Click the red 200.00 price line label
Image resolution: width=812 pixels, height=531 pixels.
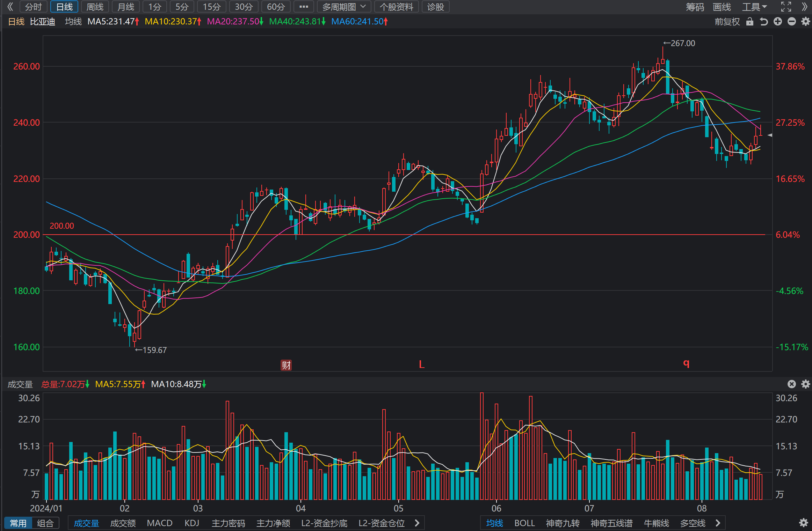62,226
